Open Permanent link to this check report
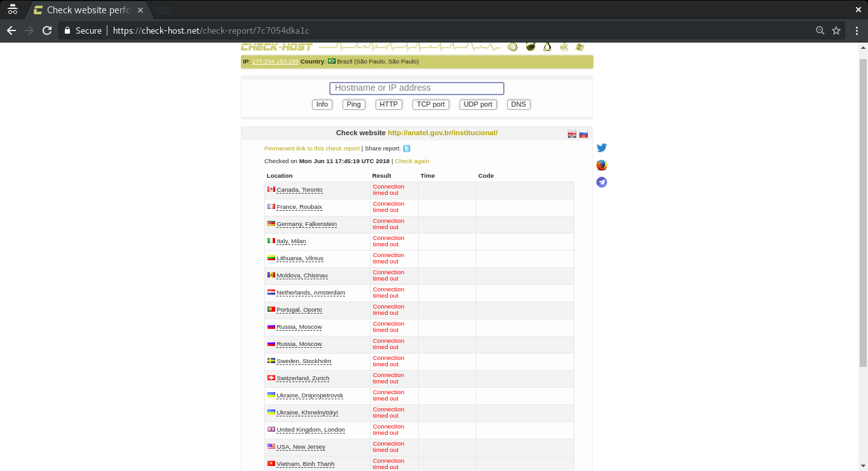 click(312, 149)
